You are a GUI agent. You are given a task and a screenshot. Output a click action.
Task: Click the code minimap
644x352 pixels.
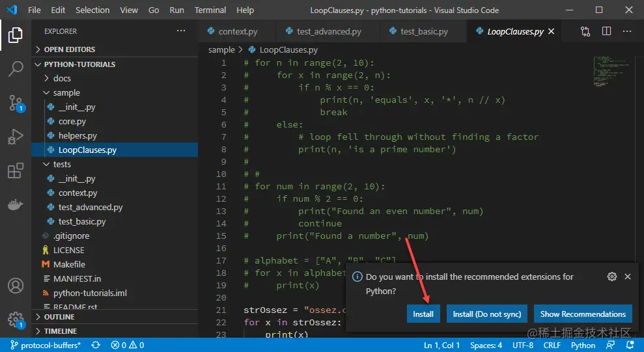pos(611,71)
